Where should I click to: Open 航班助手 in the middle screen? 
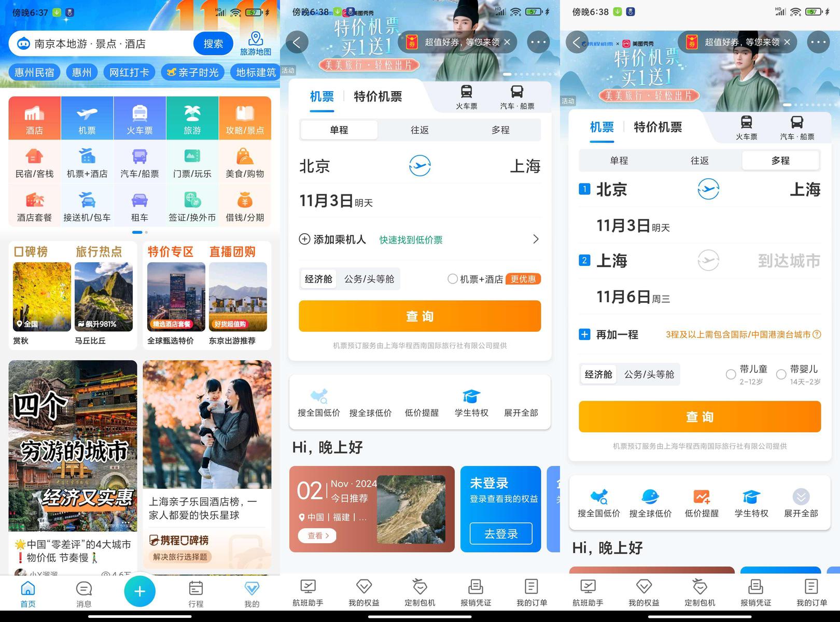pos(307,592)
